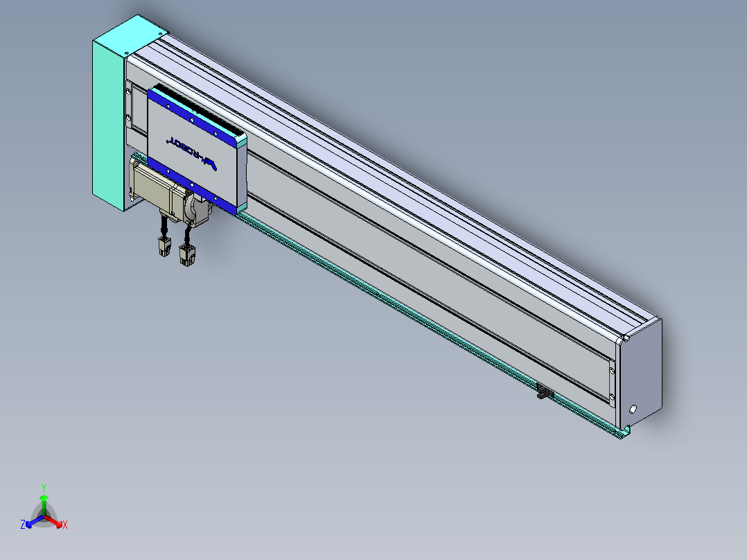Pick the right hanging cable connector

tap(187, 254)
